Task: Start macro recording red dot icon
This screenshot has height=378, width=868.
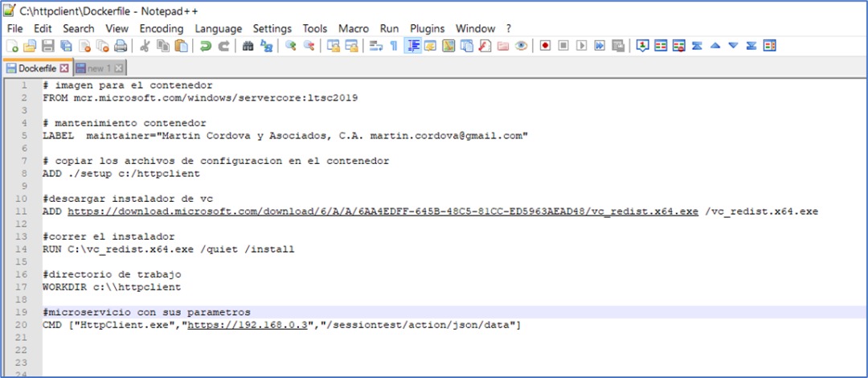Action: 545,47
